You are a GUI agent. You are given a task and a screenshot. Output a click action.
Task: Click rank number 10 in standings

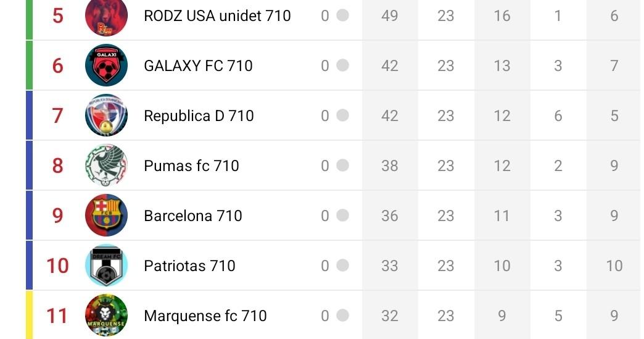coord(57,266)
